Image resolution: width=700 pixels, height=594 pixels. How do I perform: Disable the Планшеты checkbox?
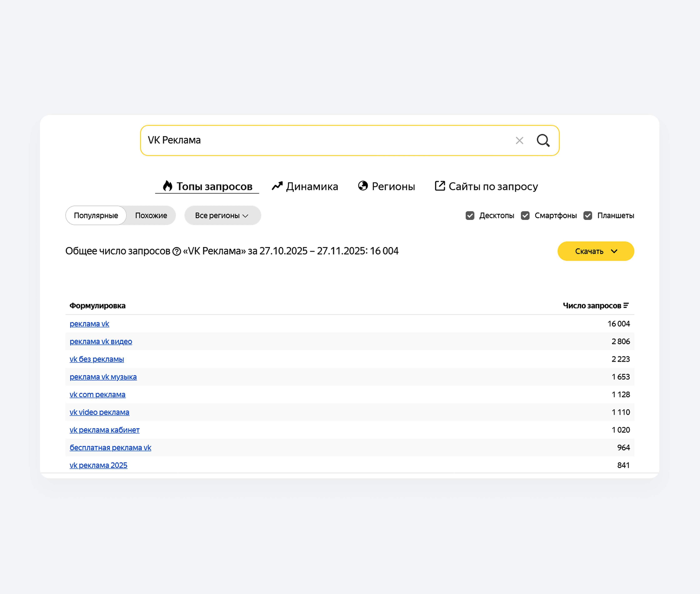click(587, 216)
